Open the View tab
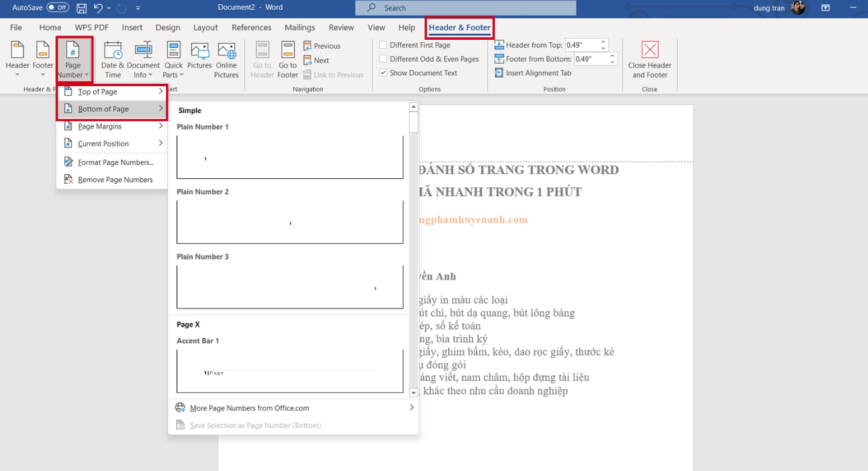Viewport: 868px width, 471px height. pyautogui.click(x=376, y=27)
